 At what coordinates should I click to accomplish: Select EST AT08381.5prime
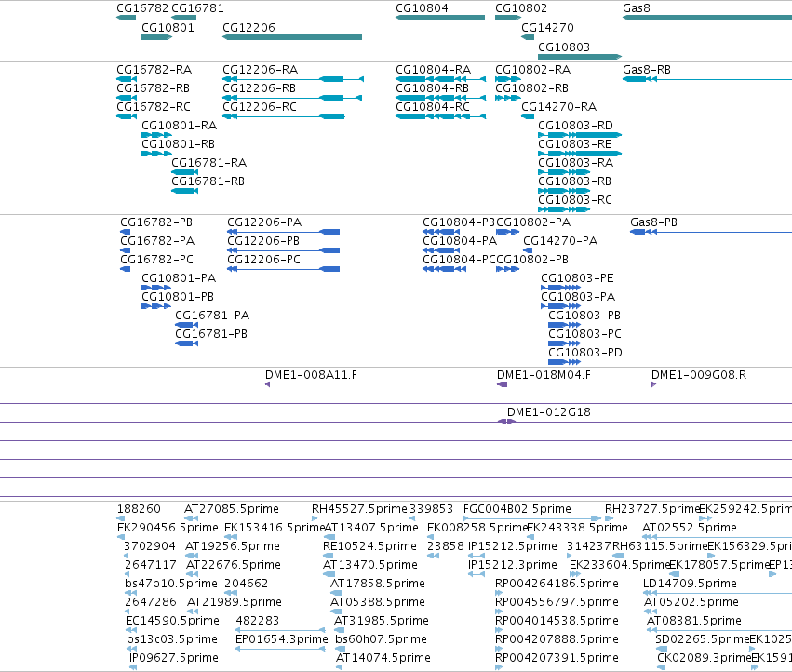tap(694, 620)
